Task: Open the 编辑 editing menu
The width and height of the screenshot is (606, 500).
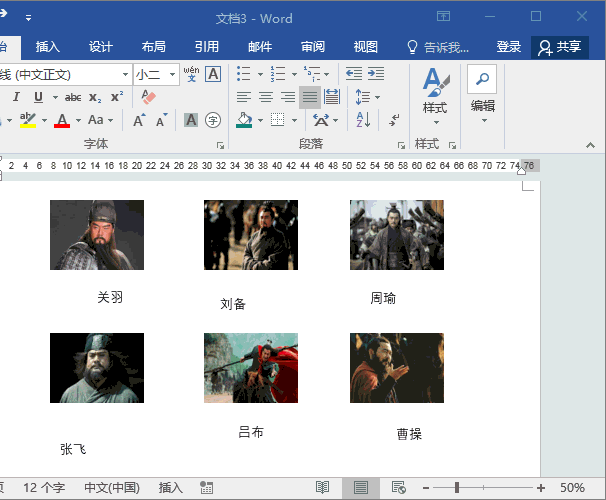Action: (482, 95)
